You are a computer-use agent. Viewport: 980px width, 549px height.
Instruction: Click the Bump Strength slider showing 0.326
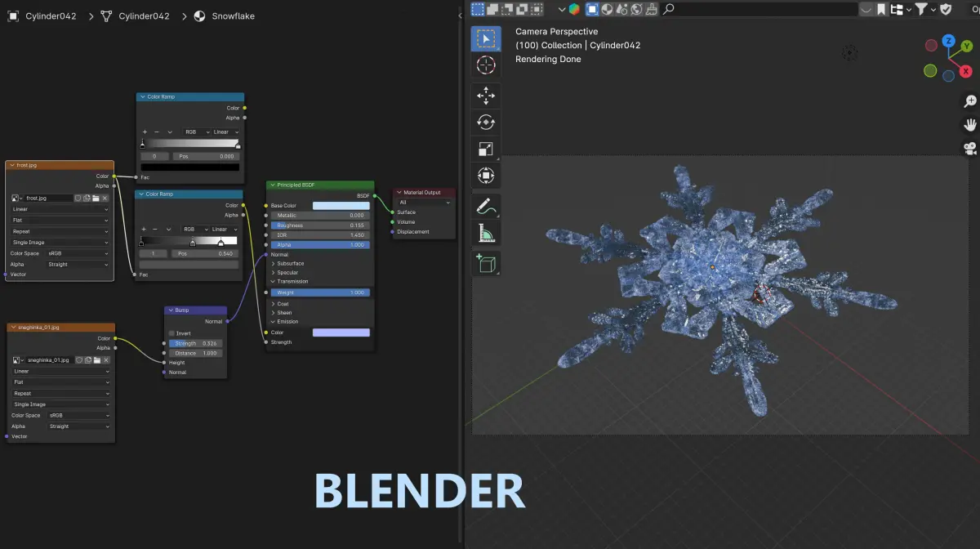pos(195,343)
